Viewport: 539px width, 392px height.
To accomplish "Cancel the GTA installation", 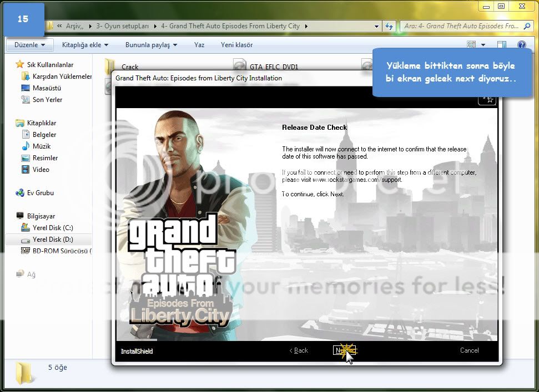I will (x=469, y=350).
